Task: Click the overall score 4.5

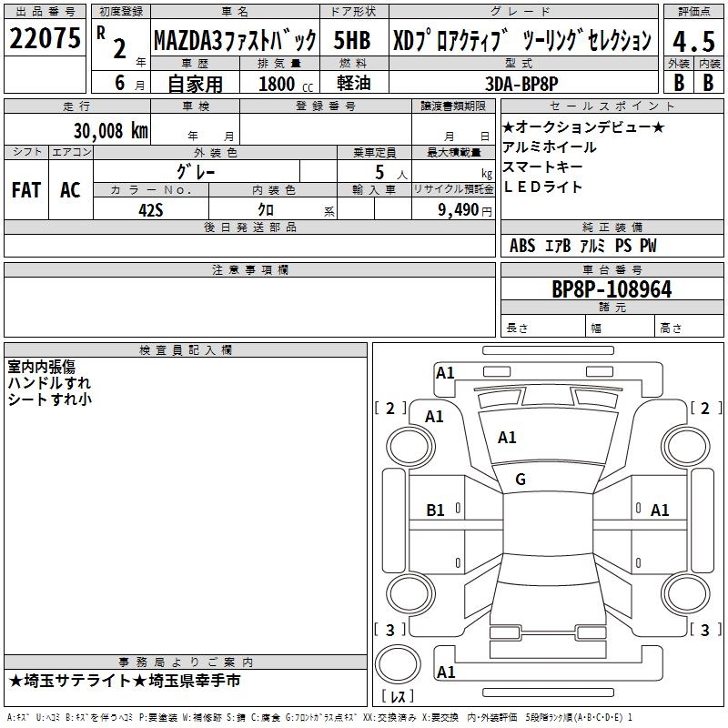Action: click(693, 41)
